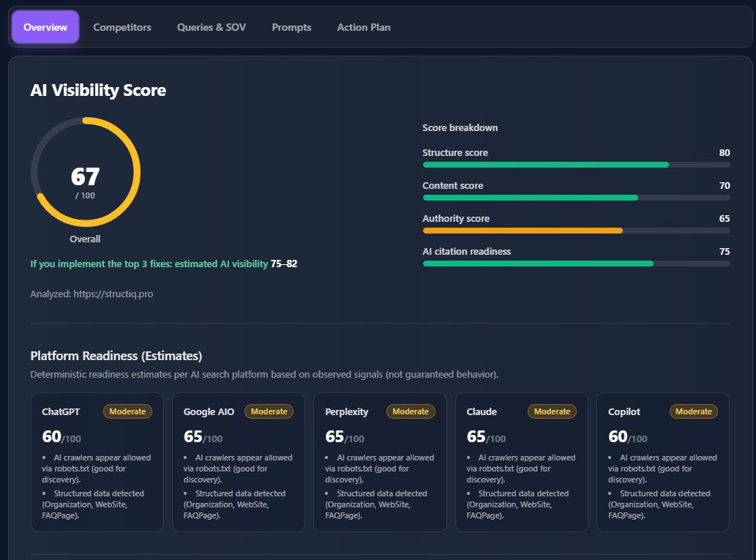Click the Copilot card title
Viewport: 756px width, 560px height.
pyautogui.click(x=624, y=412)
